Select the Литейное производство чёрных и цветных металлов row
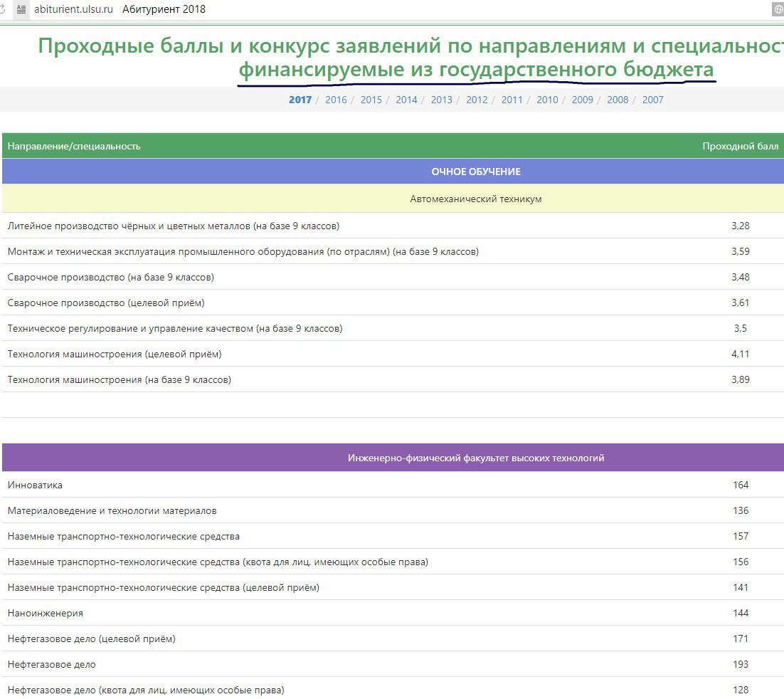784x699 pixels. pos(393,226)
